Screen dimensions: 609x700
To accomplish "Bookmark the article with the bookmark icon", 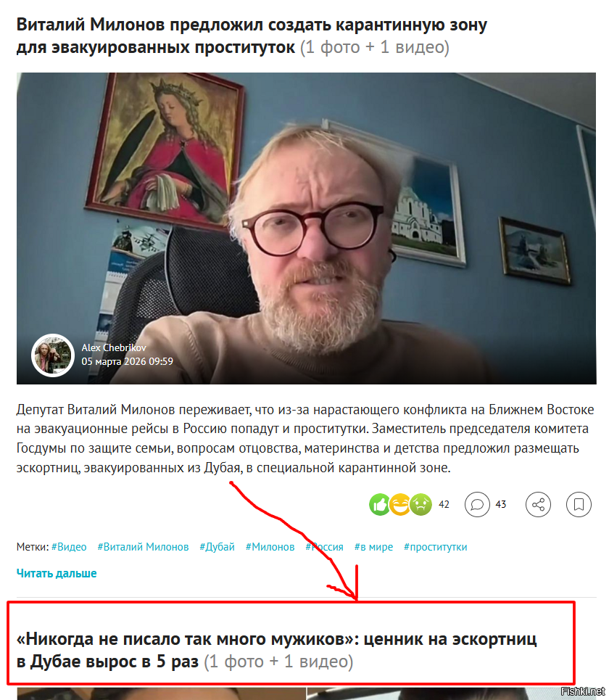I will [x=579, y=504].
